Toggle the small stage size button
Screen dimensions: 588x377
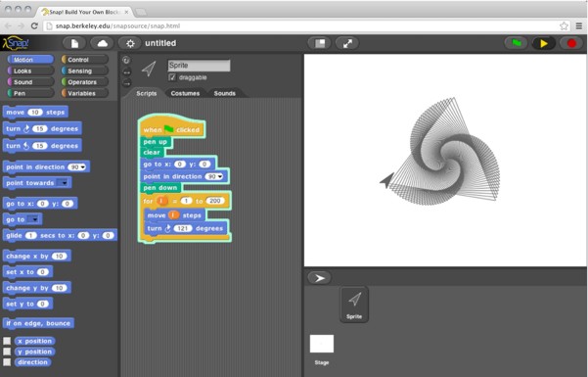point(320,43)
